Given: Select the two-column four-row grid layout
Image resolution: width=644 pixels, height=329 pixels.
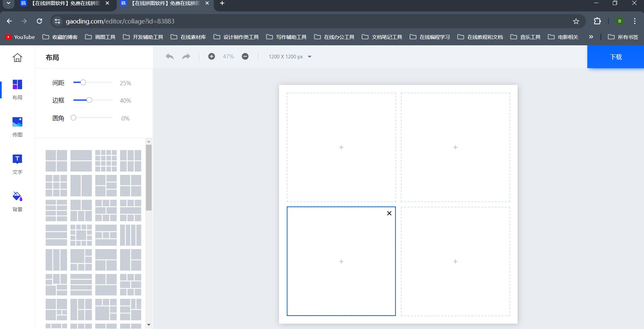Looking at the screenshot, I should tap(56, 210).
